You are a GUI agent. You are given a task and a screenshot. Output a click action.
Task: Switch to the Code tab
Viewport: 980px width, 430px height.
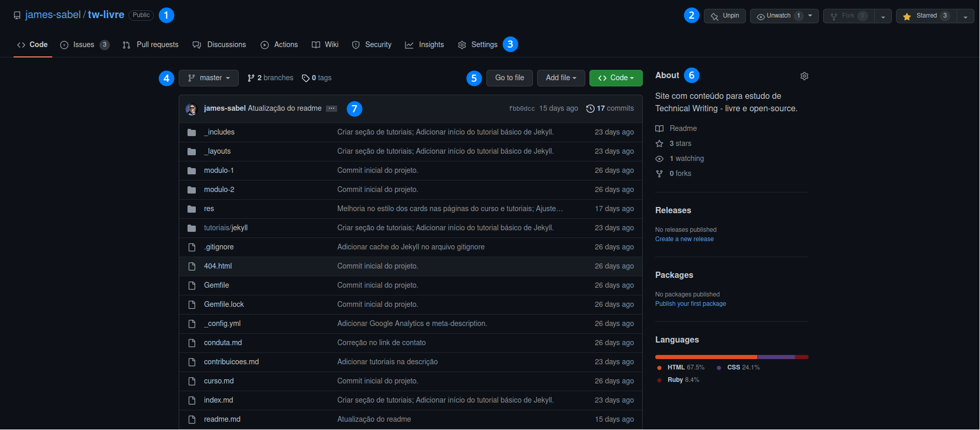click(x=33, y=45)
